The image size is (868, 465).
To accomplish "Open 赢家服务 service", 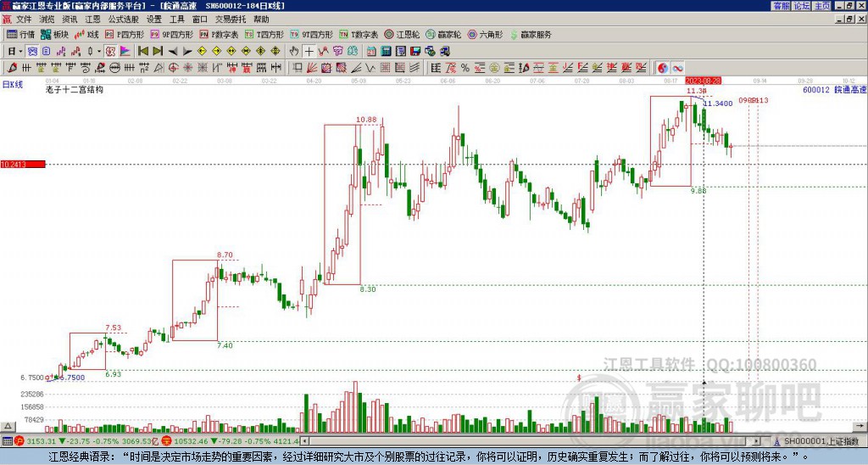I will pyautogui.click(x=531, y=34).
